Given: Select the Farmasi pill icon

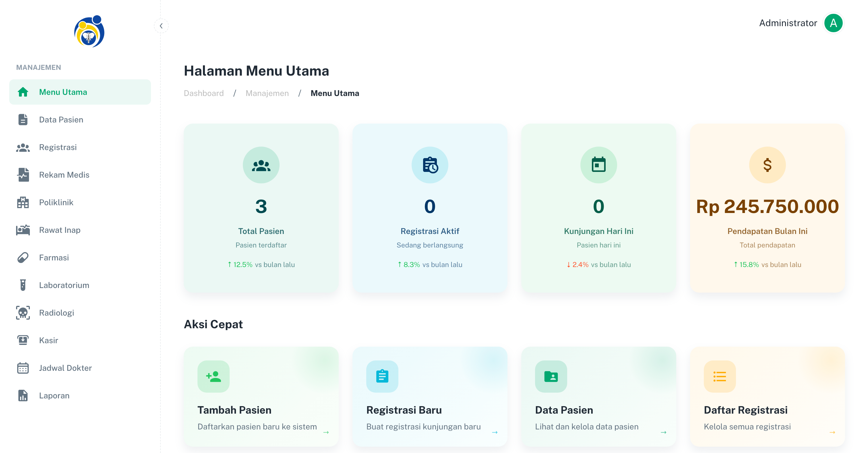Looking at the screenshot, I should [x=23, y=257].
